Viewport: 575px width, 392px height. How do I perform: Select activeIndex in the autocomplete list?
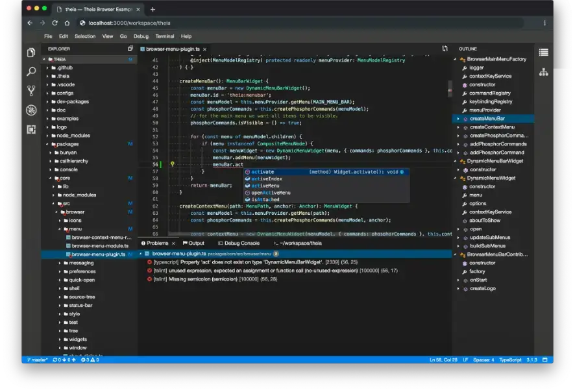click(x=266, y=178)
